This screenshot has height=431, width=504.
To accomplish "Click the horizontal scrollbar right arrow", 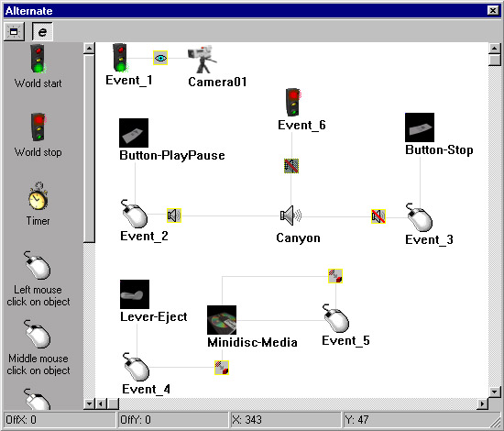I will click(482, 403).
